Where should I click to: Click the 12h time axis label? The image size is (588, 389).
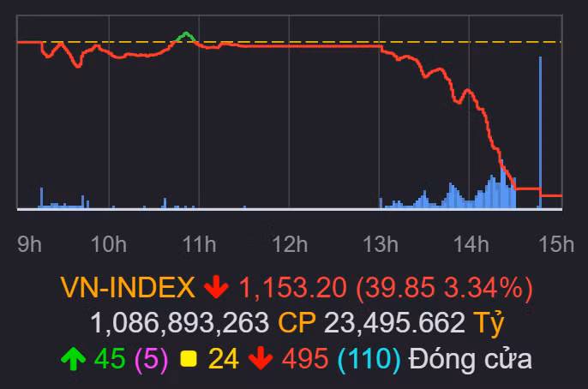[x=290, y=244]
